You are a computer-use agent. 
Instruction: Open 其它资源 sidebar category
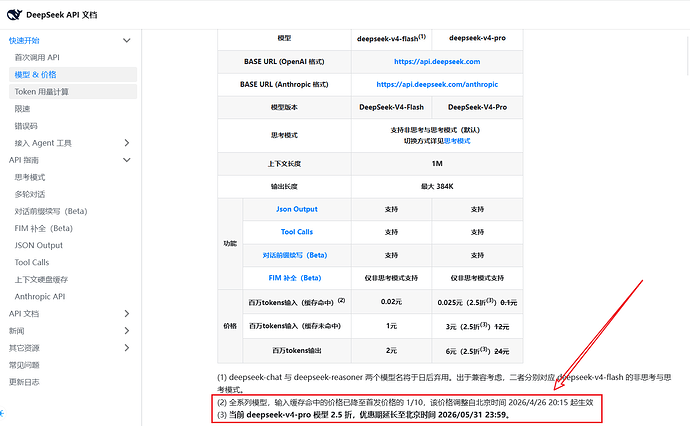coord(24,348)
